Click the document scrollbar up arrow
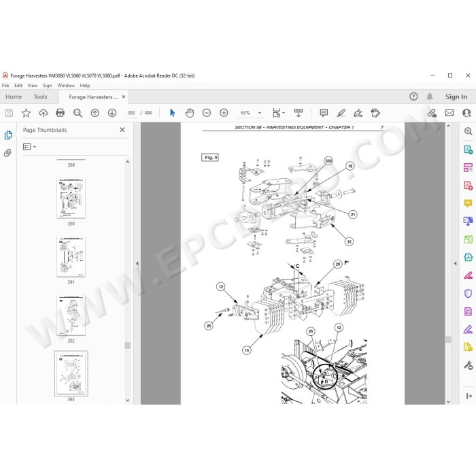 click(x=448, y=126)
